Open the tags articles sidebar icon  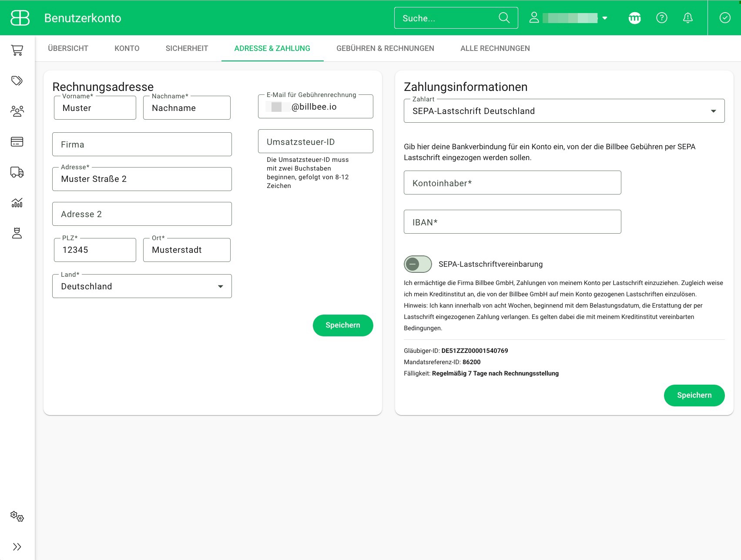pos(17,80)
